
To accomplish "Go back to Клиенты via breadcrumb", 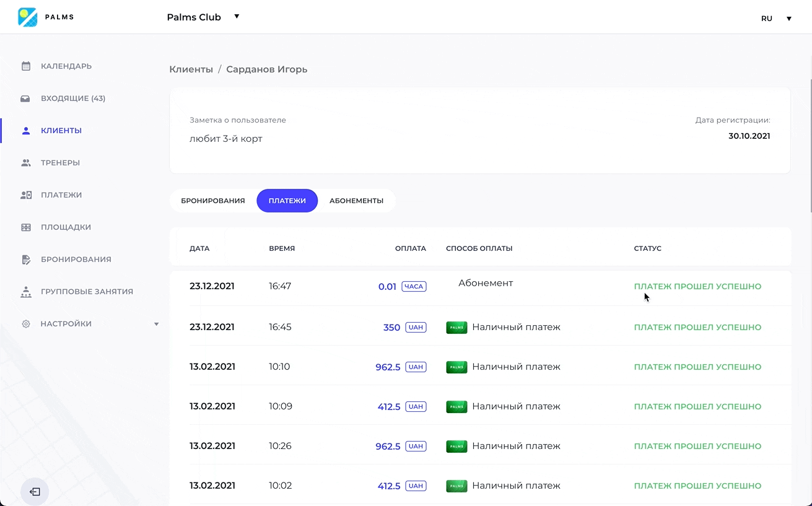I will click(x=191, y=69).
